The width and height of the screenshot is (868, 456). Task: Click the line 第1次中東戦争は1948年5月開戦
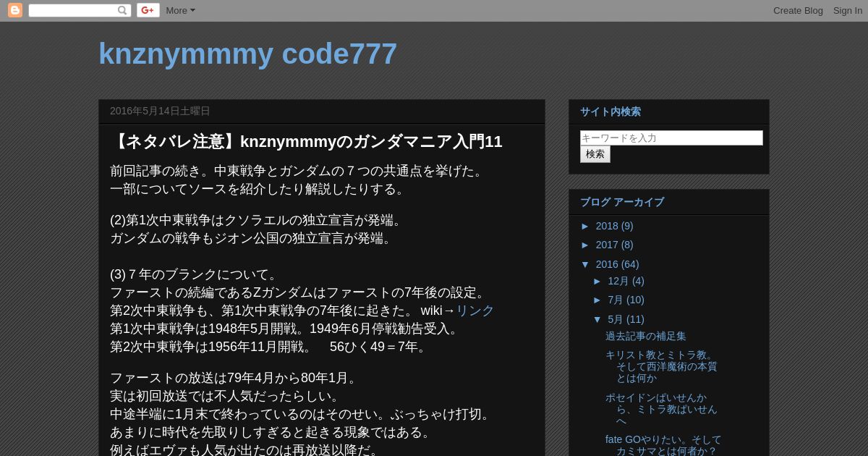[286, 329]
